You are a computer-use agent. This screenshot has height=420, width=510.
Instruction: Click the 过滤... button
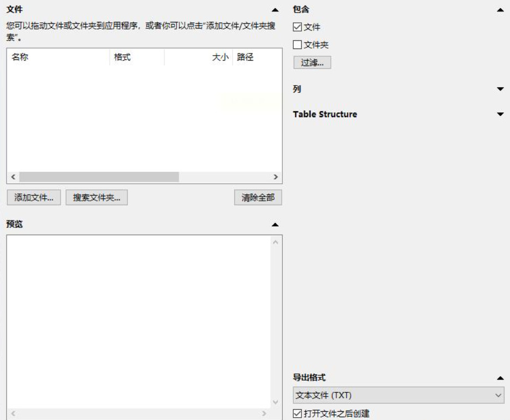[312, 62]
